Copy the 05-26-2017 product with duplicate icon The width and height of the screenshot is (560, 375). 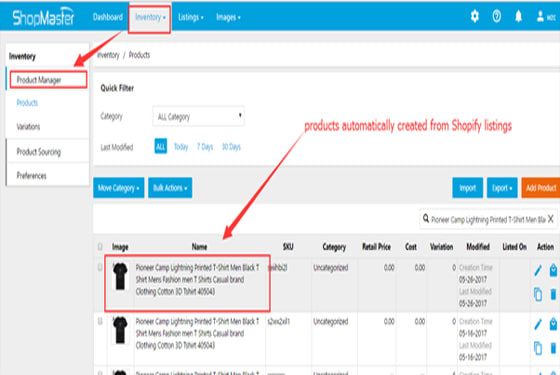538,295
